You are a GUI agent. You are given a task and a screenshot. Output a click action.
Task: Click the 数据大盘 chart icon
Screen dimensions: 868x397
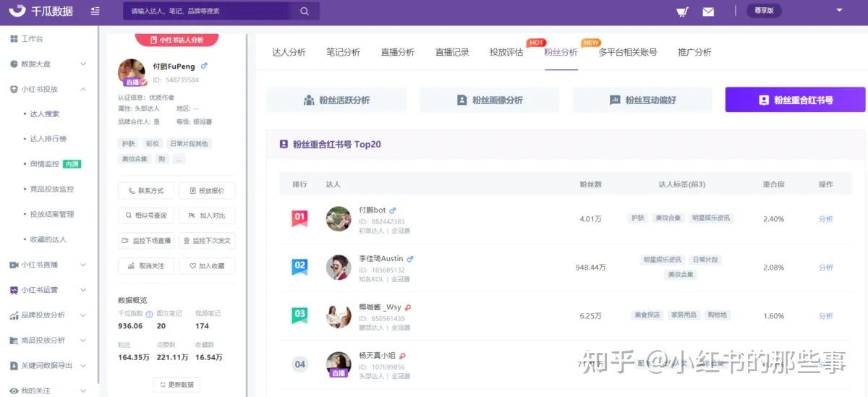pyautogui.click(x=14, y=64)
